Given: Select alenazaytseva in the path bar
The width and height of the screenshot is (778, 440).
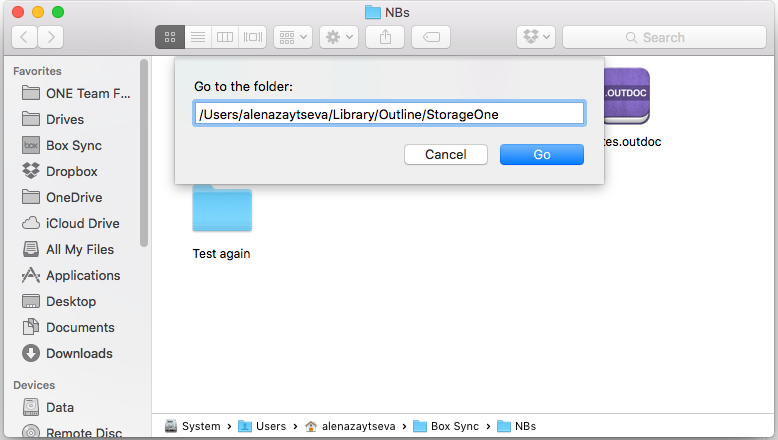Looking at the screenshot, I should (x=350, y=426).
